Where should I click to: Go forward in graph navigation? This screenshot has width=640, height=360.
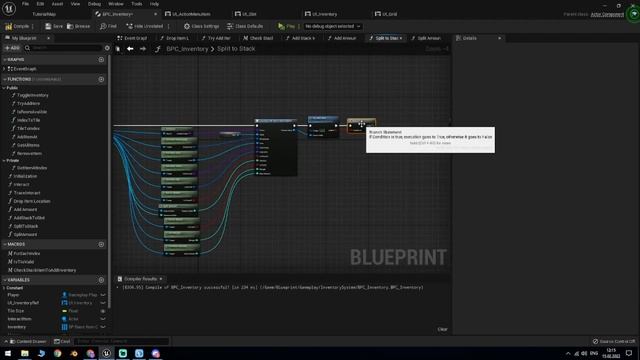pyautogui.click(x=143, y=49)
